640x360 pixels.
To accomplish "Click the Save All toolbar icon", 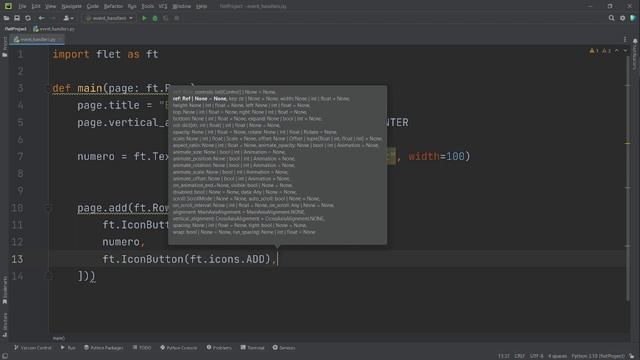I will tap(17, 18).
